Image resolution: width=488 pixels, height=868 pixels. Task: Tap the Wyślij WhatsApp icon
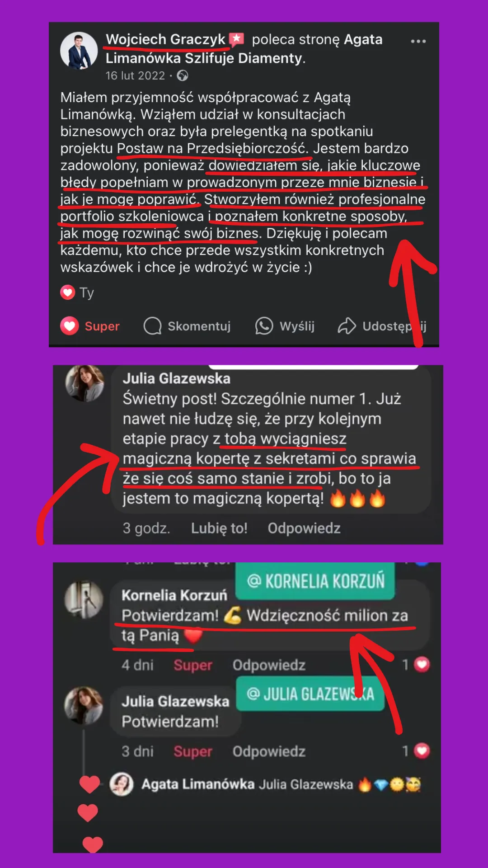click(264, 326)
